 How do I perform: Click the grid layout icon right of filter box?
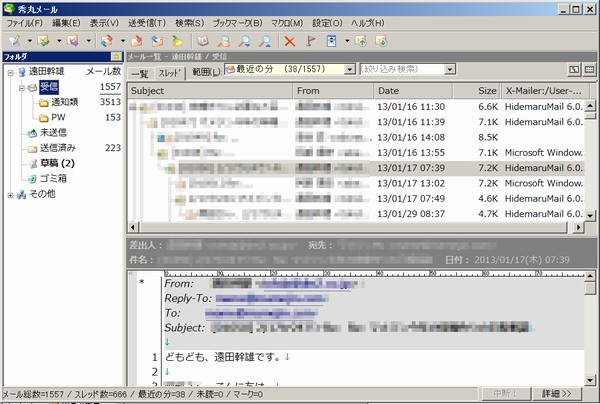(573, 71)
